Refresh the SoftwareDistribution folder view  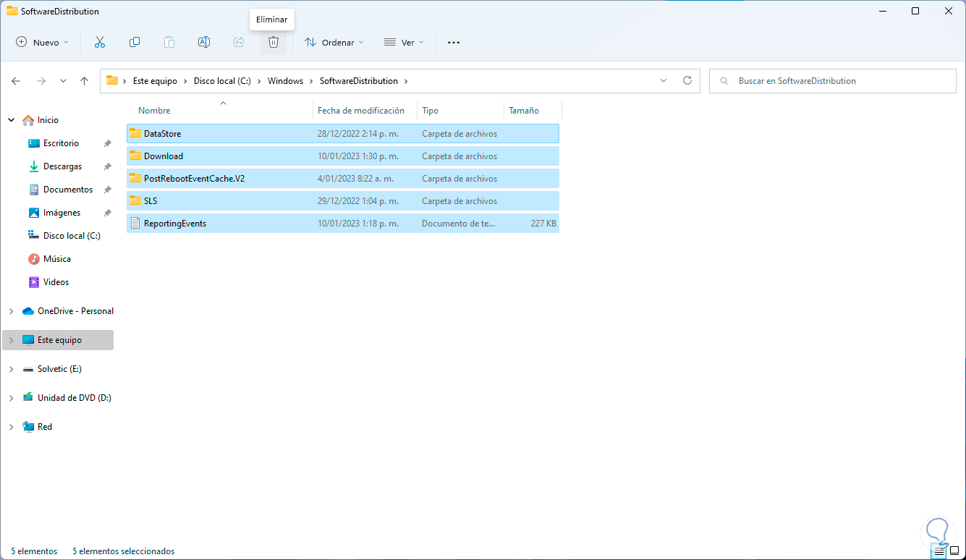coord(687,81)
